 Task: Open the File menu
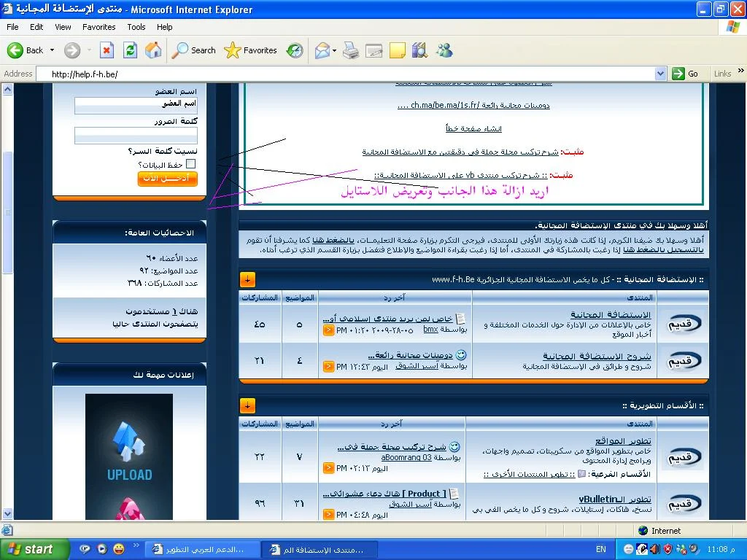pyautogui.click(x=13, y=27)
